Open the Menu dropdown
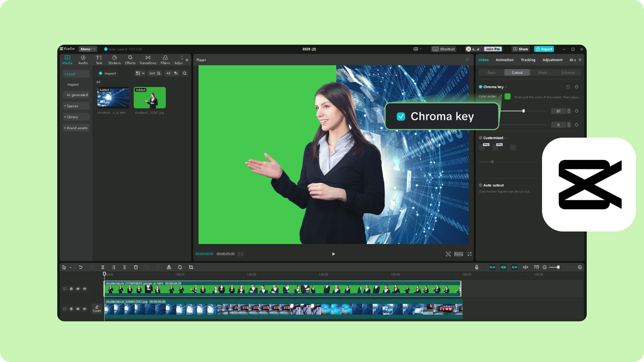The height and width of the screenshot is (362, 644). pos(87,49)
